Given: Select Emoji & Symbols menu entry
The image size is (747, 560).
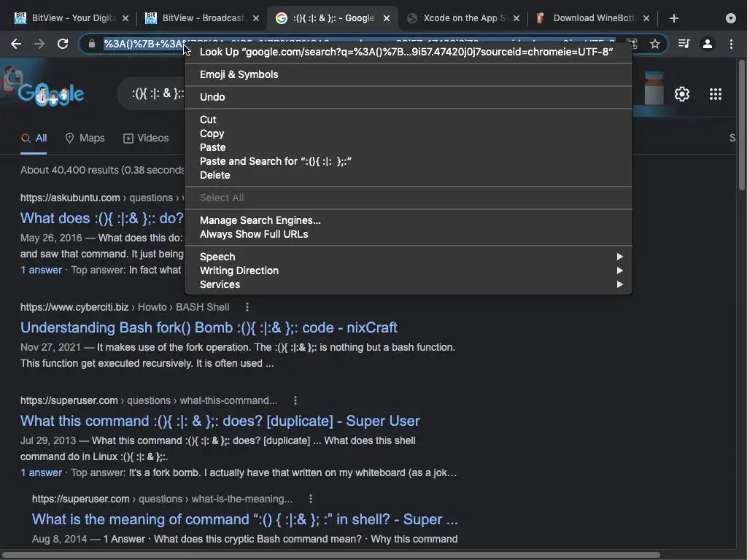Looking at the screenshot, I should pos(409,74).
